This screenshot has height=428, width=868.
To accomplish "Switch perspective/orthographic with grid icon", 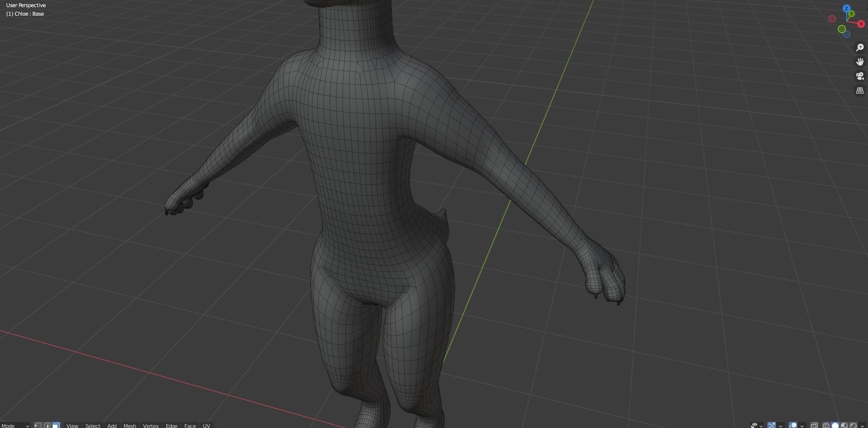I will (x=859, y=90).
